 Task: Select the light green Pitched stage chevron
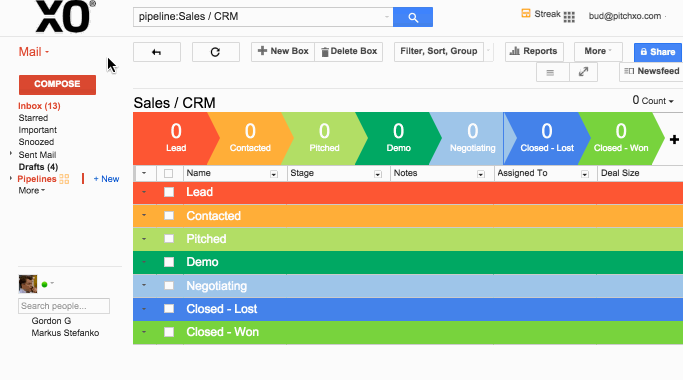[324, 139]
